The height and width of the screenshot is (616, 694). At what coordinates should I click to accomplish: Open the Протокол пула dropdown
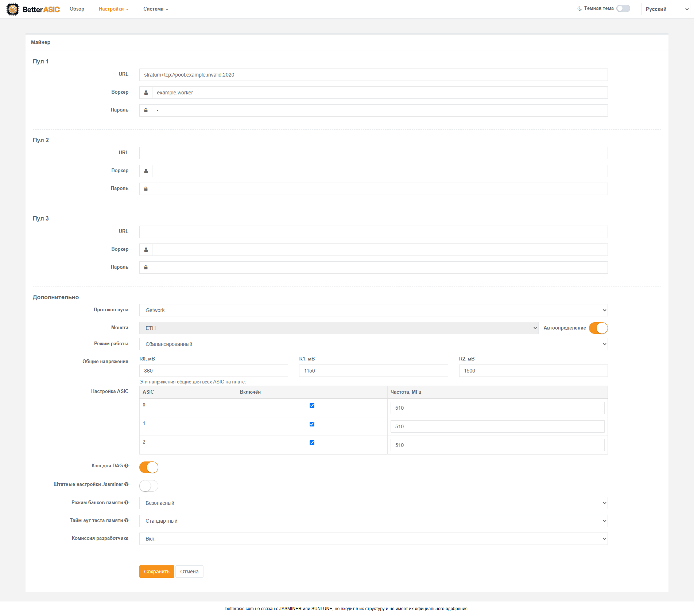[373, 310]
